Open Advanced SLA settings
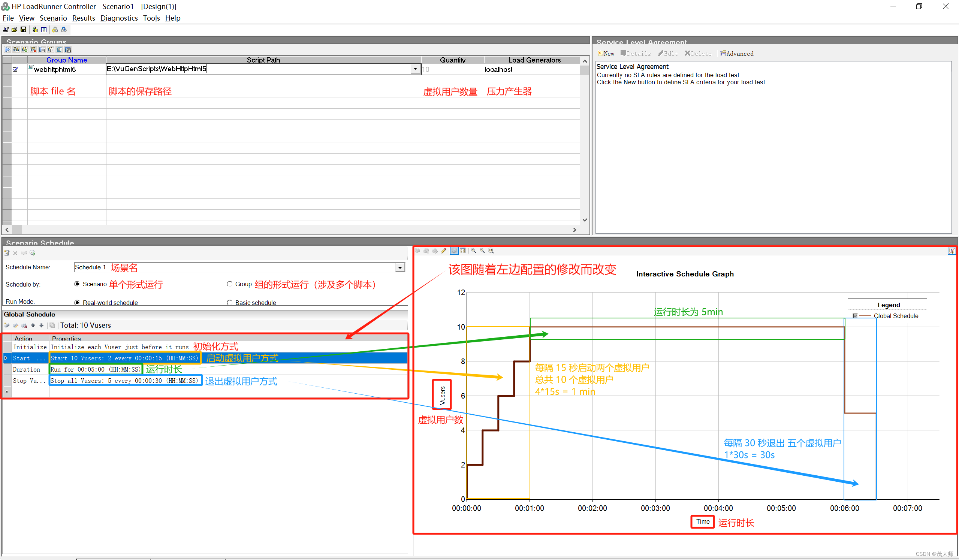959x560 pixels. [738, 53]
